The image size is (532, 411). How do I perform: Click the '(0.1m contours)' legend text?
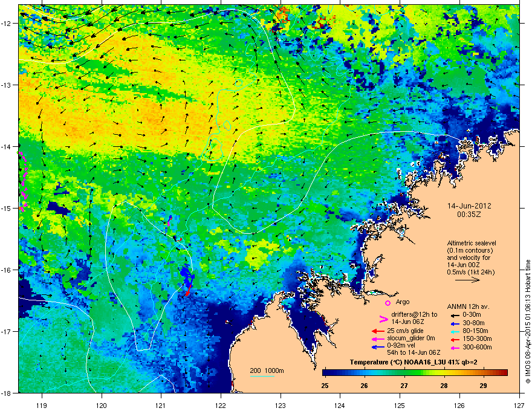pyautogui.click(x=470, y=251)
